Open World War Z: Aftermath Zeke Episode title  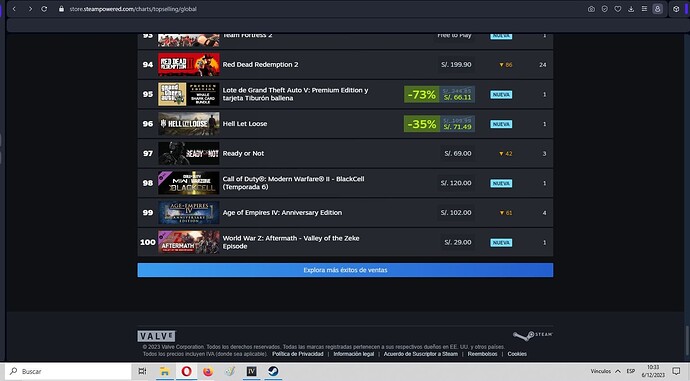(291, 242)
